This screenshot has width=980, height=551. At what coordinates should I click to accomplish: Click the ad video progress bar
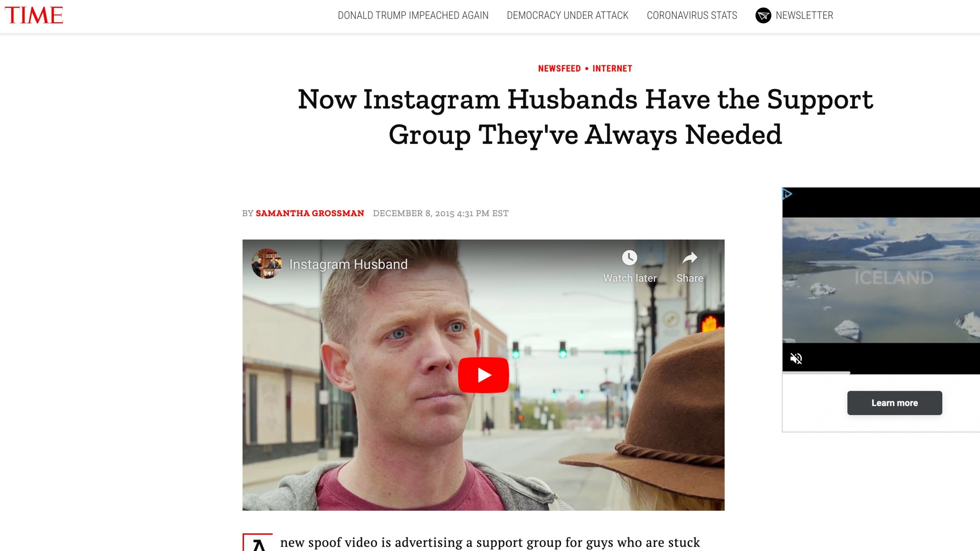[x=881, y=372]
